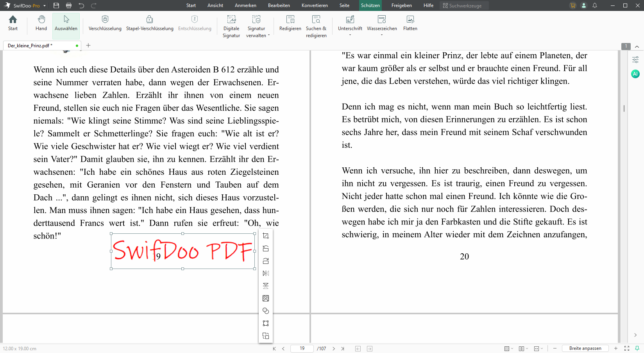Open the user account icon
The width and height of the screenshot is (644, 353).
(x=584, y=5)
